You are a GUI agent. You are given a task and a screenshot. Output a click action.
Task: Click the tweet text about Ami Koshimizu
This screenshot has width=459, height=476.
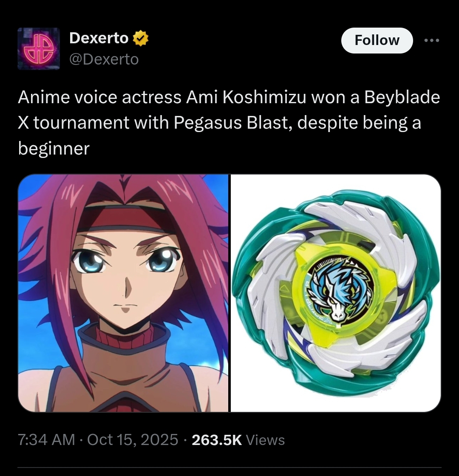tap(229, 123)
